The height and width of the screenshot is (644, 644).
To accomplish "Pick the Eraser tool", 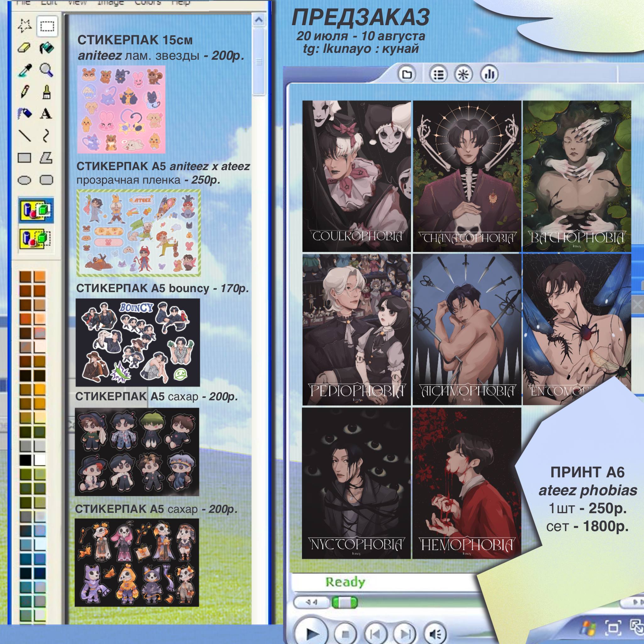I will coord(24,48).
